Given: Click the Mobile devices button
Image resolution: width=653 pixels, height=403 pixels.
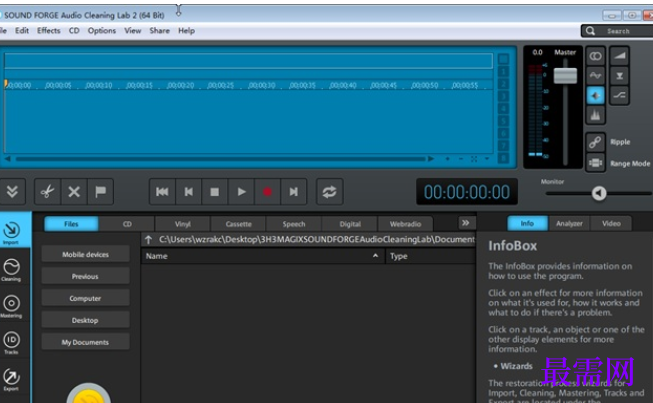Looking at the screenshot, I should tap(85, 254).
